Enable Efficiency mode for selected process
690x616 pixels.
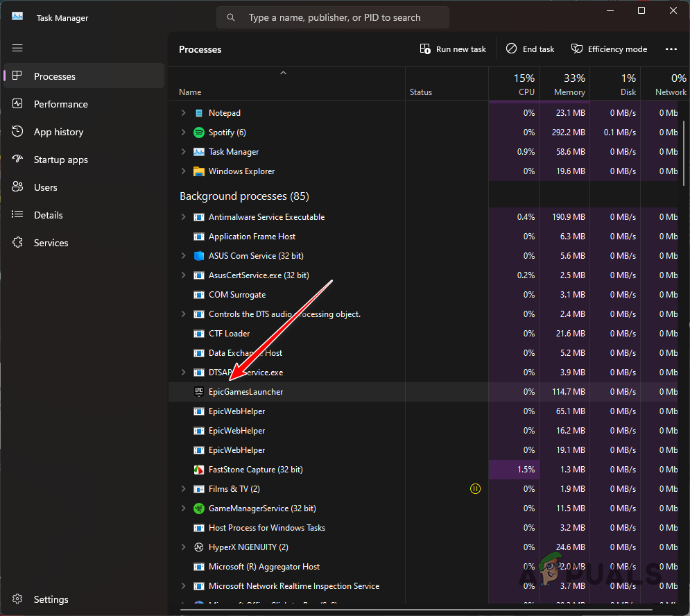tap(609, 49)
